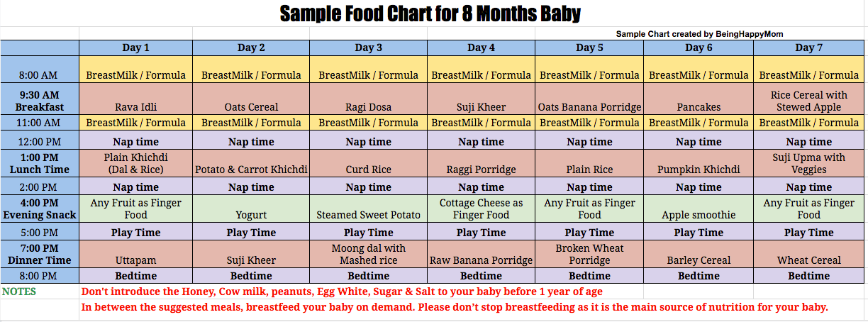Image resolution: width=868 pixels, height=322 pixels.
Task: Click the chart title Sample Food Chart
Action: pos(430,13)
